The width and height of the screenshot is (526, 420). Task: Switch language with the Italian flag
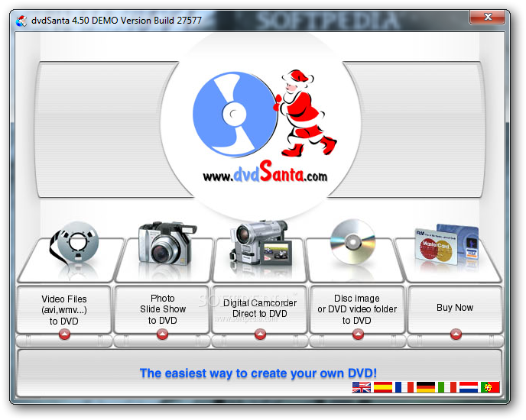click(x=447, y=387)
